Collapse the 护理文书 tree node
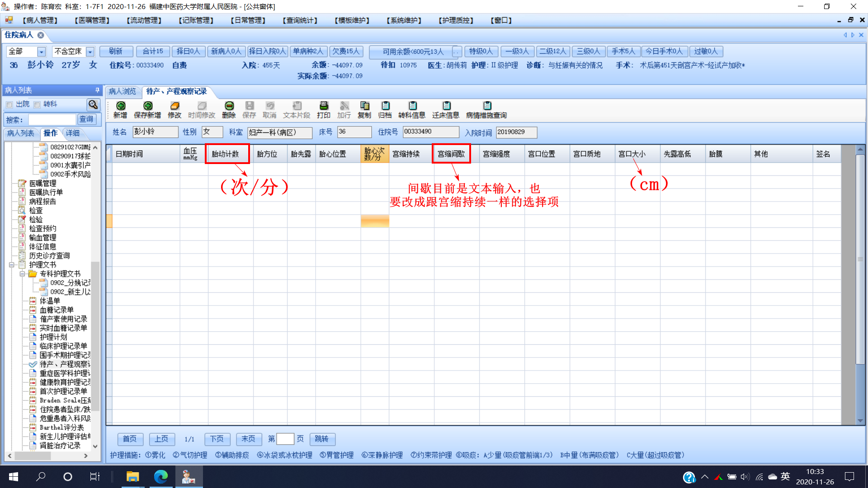This screenshot has width=868, height=488. [12, 265]
